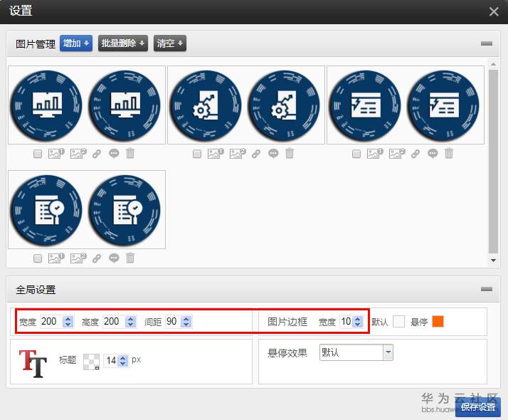Open image 2 picker for lightning list item

pyautogui.click(x=397, y=153)
